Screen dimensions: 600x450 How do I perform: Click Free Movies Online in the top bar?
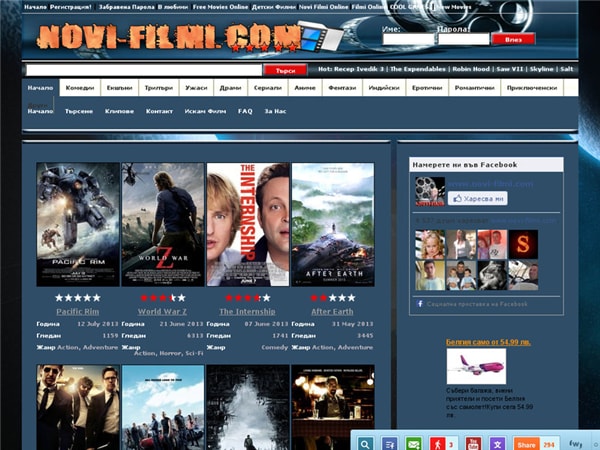220,7
